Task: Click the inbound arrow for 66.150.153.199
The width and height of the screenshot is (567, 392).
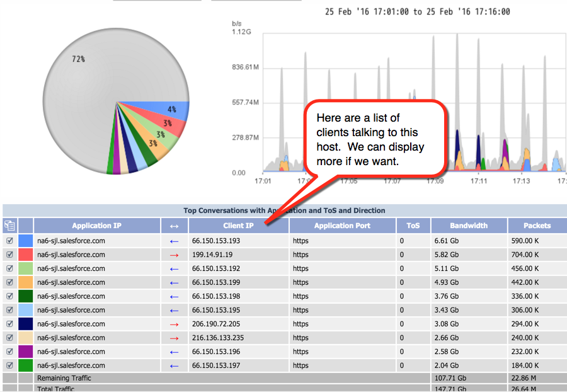Action: tap(175, 283)
